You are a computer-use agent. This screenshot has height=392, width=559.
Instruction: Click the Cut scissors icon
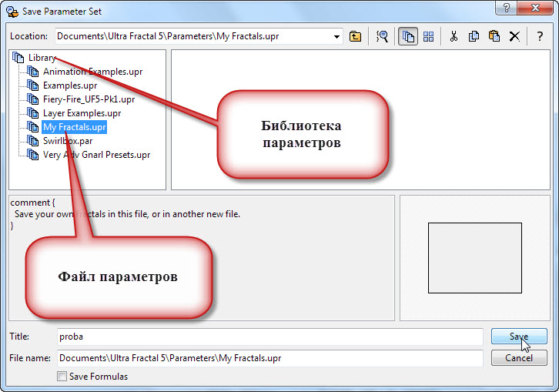click(x=454, y=36)
